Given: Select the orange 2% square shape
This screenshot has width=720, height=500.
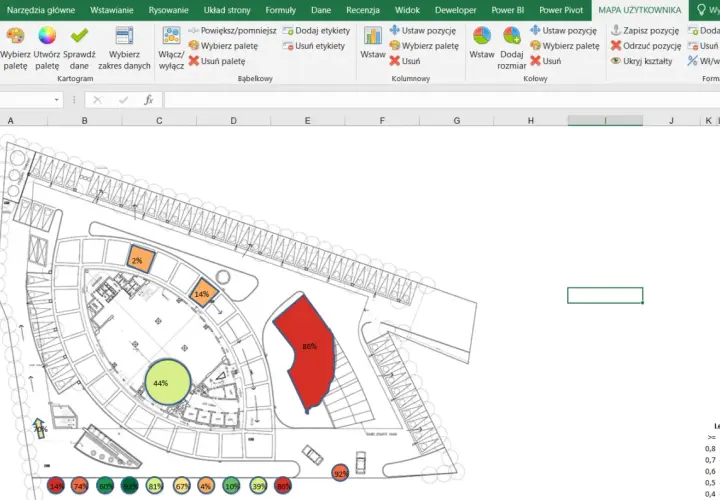Looking at the screenshot, I should coord(141,259).
